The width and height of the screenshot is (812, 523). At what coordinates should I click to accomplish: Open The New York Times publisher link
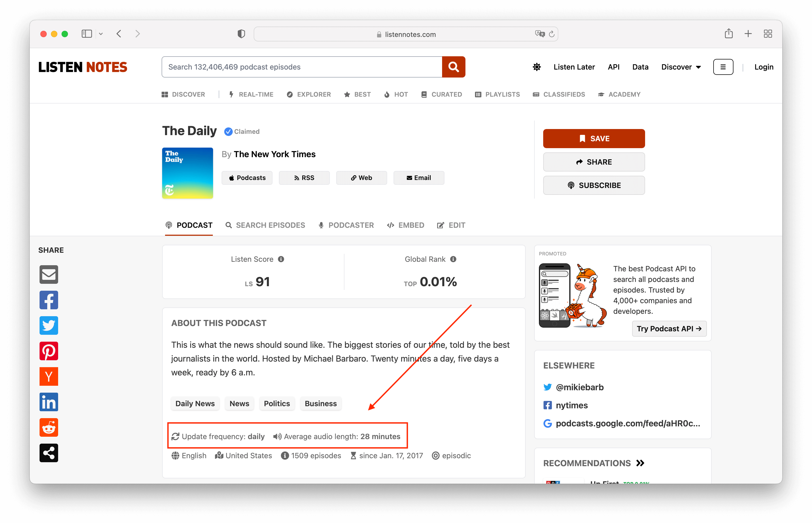click(275, 154)
